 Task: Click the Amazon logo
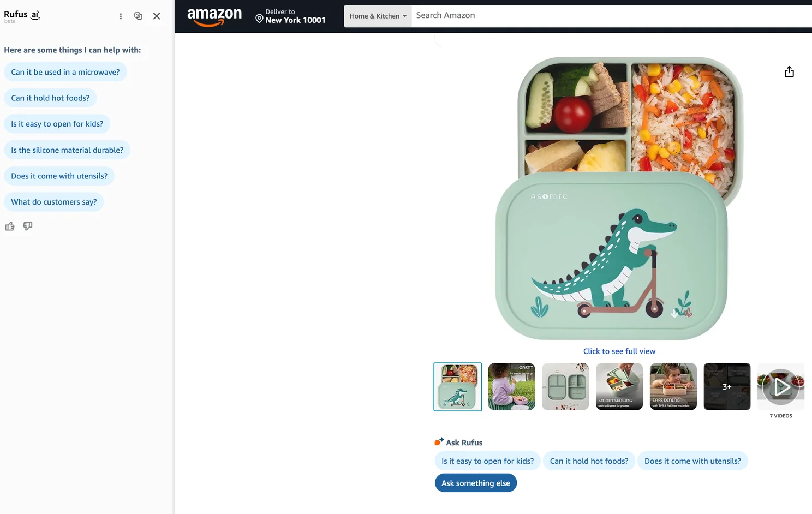coord(214,16)
